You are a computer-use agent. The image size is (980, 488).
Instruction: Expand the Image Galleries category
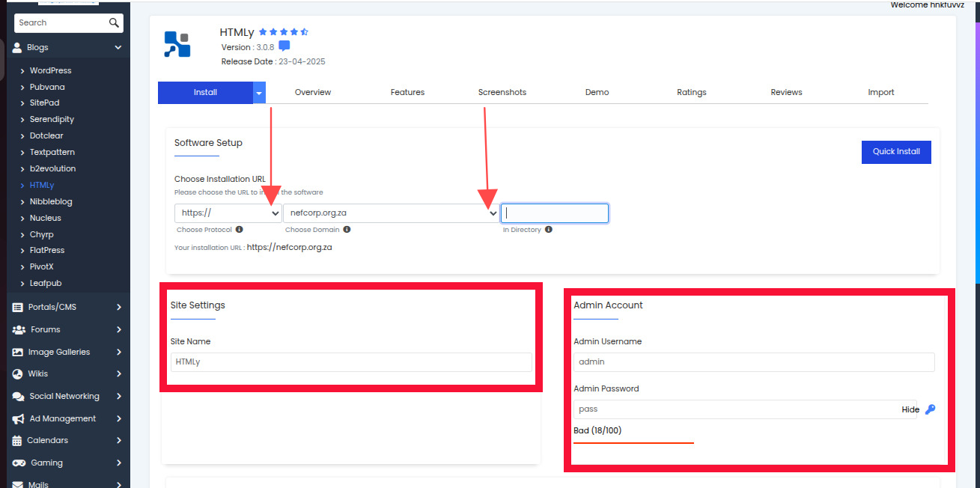(119, 352)
